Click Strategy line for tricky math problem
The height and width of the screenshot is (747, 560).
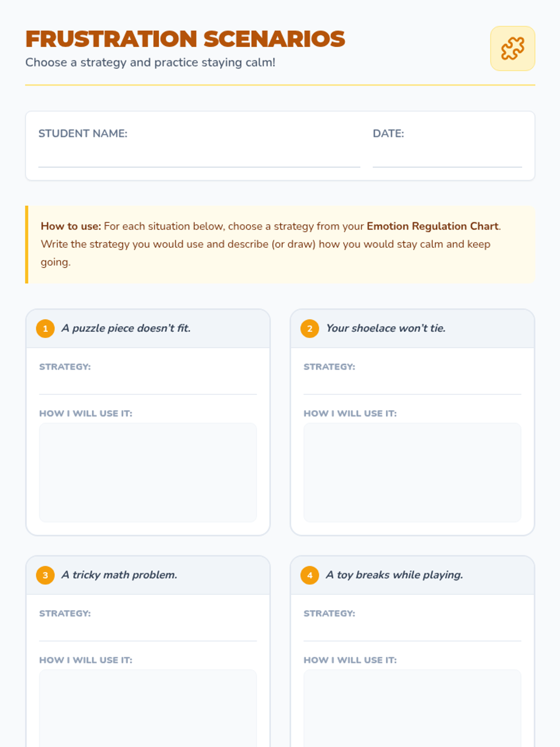pyautogui.click(x=148, y=632)
